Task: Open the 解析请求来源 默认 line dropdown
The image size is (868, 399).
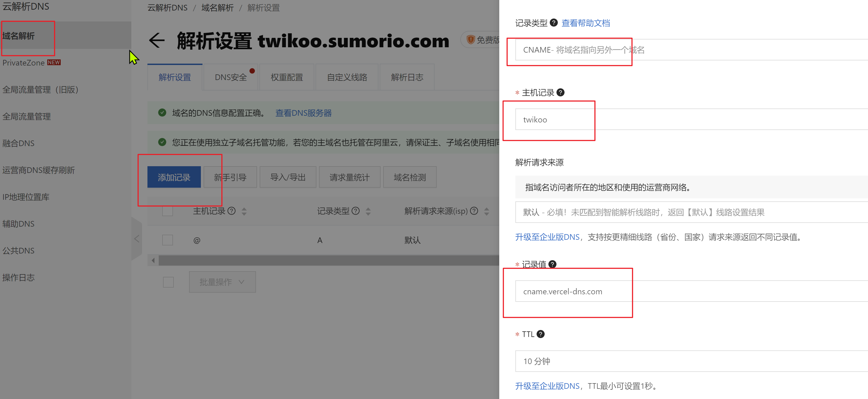Action: (692, 212)
